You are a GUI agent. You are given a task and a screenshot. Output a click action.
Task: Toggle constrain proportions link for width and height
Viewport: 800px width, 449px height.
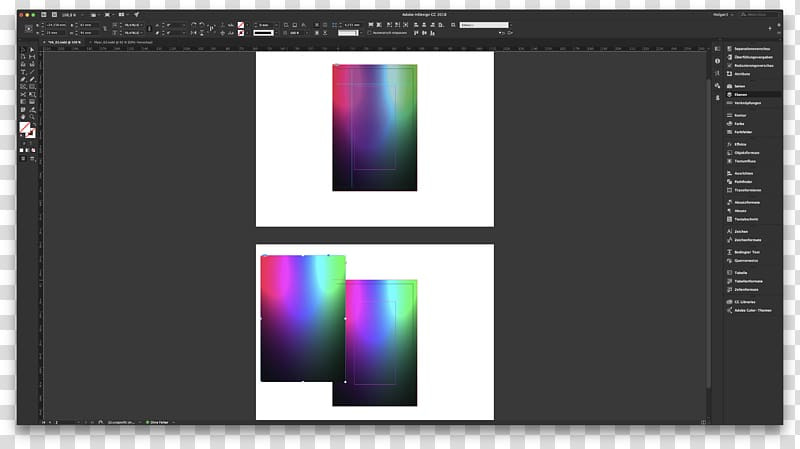(x=105, y=29)
